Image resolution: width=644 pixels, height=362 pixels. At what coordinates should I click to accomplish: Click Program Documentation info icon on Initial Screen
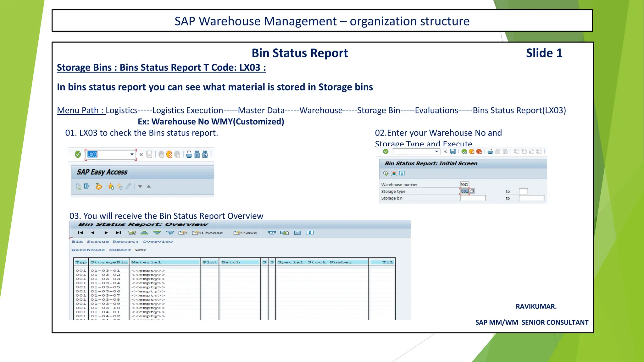[402, 173]
